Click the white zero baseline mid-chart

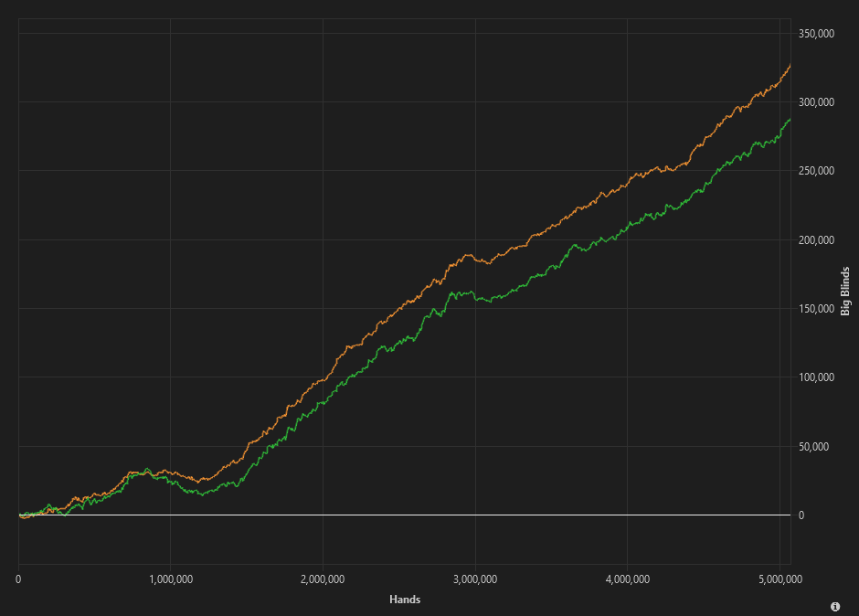click(404, 515)
